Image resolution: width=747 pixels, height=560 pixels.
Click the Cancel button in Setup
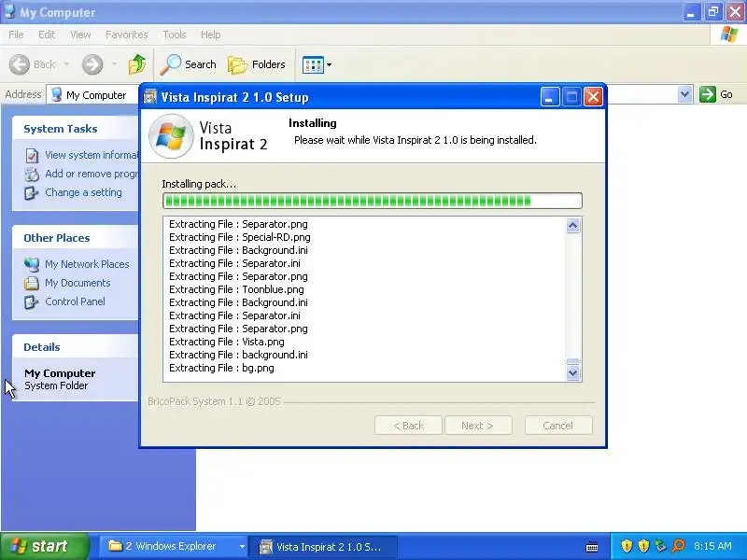pyautogui.click(x=558, y=426)
